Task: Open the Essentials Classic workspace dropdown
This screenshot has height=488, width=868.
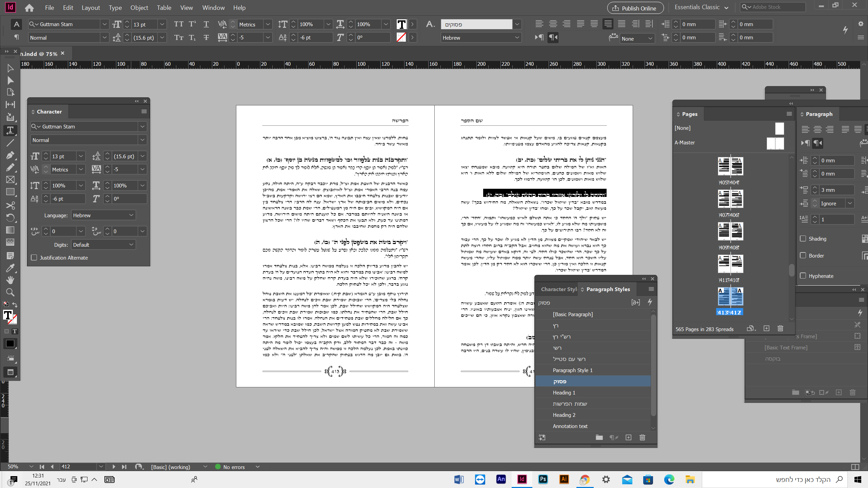Action: point(701,7)
